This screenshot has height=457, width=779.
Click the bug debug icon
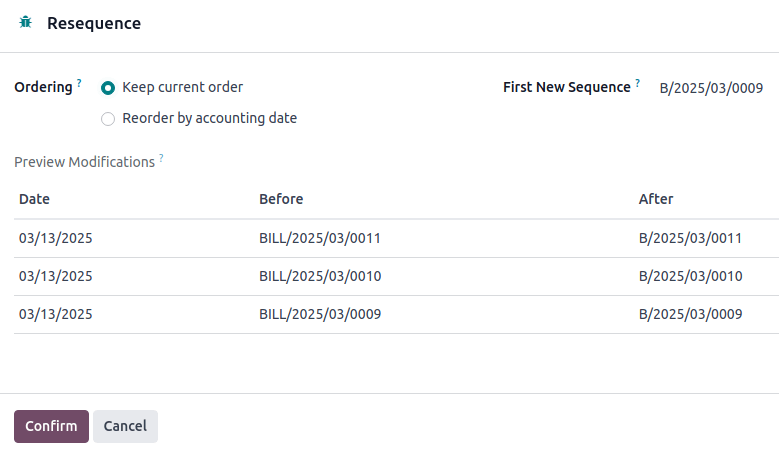coord(25,23)
